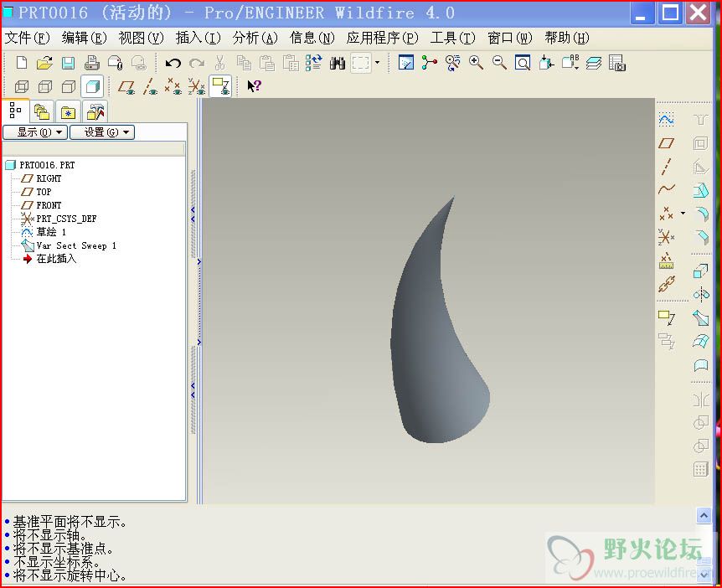Click the context help arrow icon
This screenshot has width=722, height=588.
pos(254,85)
